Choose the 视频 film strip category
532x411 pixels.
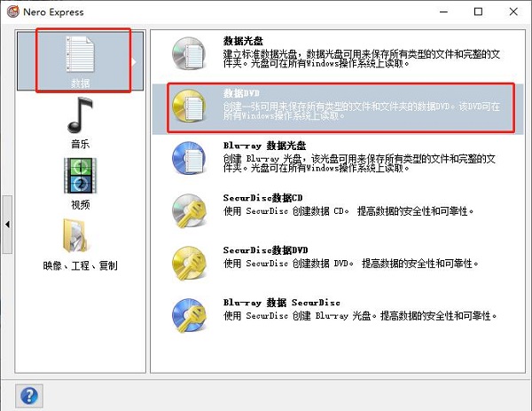pyautogui.click(x=80, y=176)
